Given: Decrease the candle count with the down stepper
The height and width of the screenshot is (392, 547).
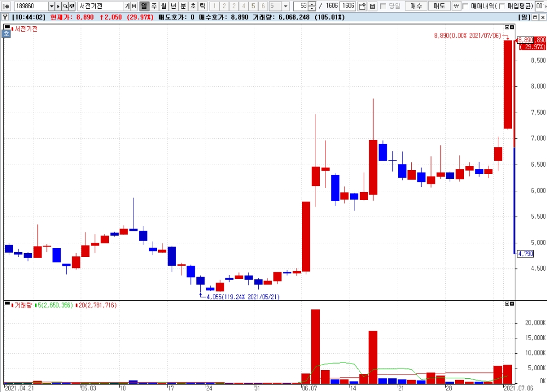Looking at the screenshot, I should 312,8.
